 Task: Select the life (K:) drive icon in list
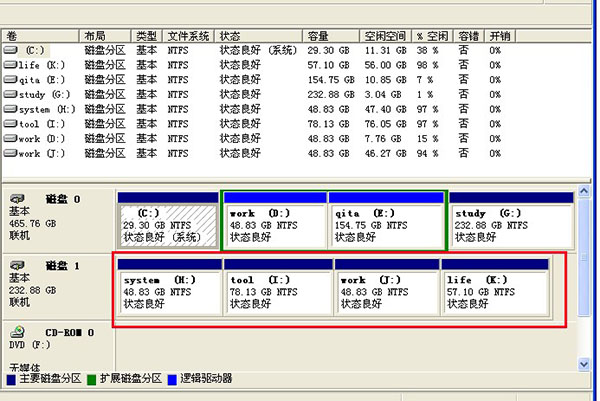click(x=11, y=65)
